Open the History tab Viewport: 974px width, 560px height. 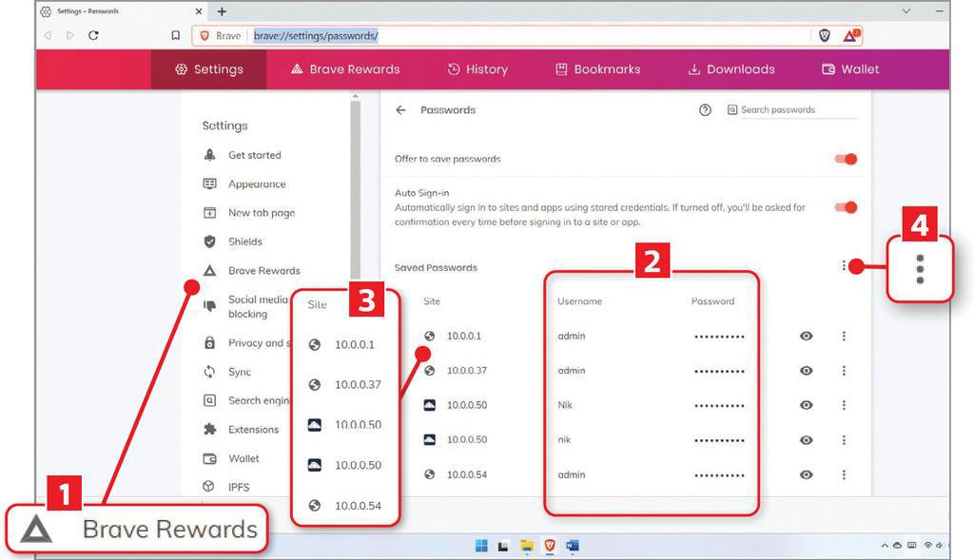point(477,69)
